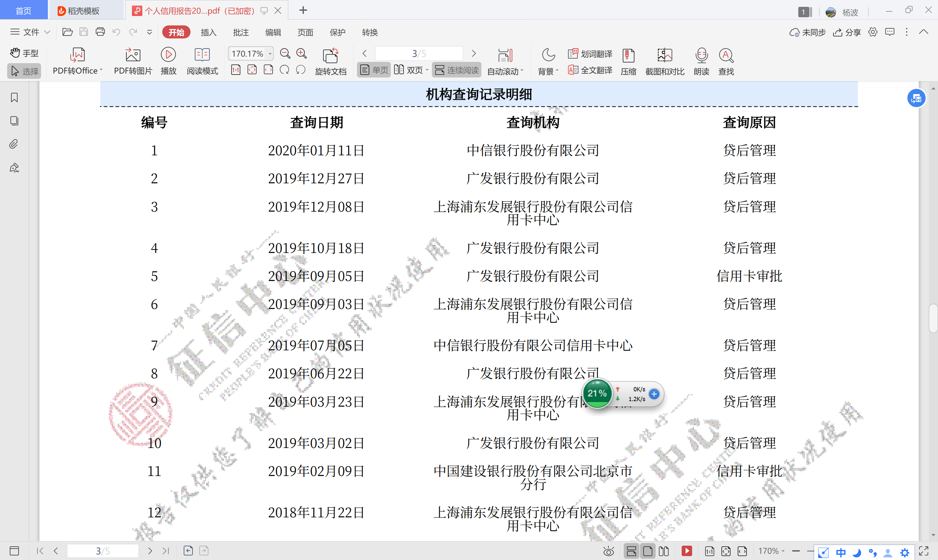
Task: Click zoom out minus in status bar
Action: coord(796,551)
